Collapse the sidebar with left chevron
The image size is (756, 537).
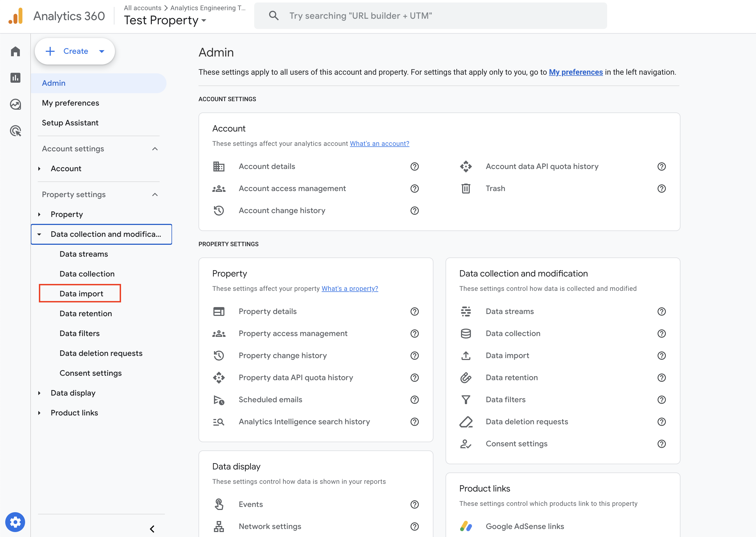coord(152,529)
